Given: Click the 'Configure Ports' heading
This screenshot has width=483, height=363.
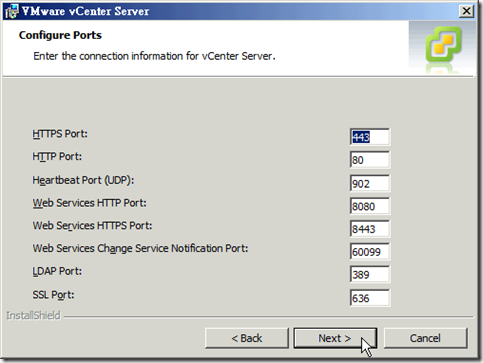Looking at the screenshot, I should click(x=60, y=35).
